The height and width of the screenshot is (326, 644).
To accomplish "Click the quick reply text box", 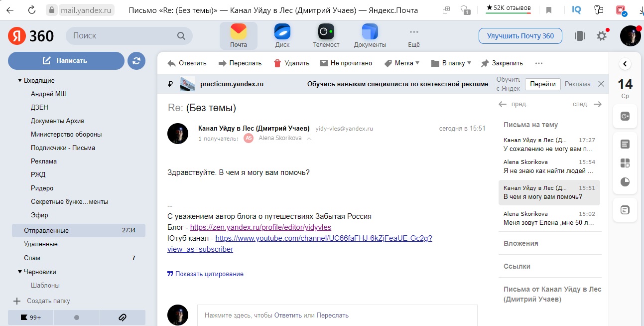I will pyautogui.click(x=337, y=315).
